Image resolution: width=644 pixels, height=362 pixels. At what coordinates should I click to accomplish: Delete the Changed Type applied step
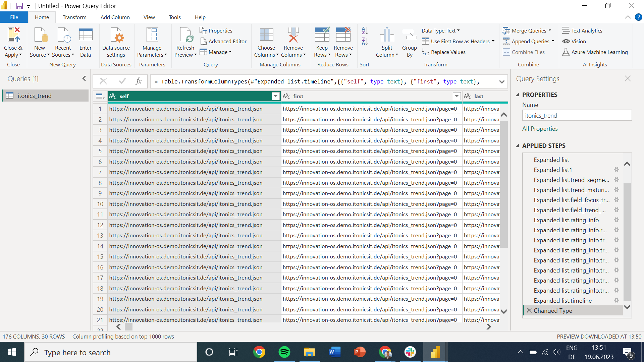[x=529, y=310]
